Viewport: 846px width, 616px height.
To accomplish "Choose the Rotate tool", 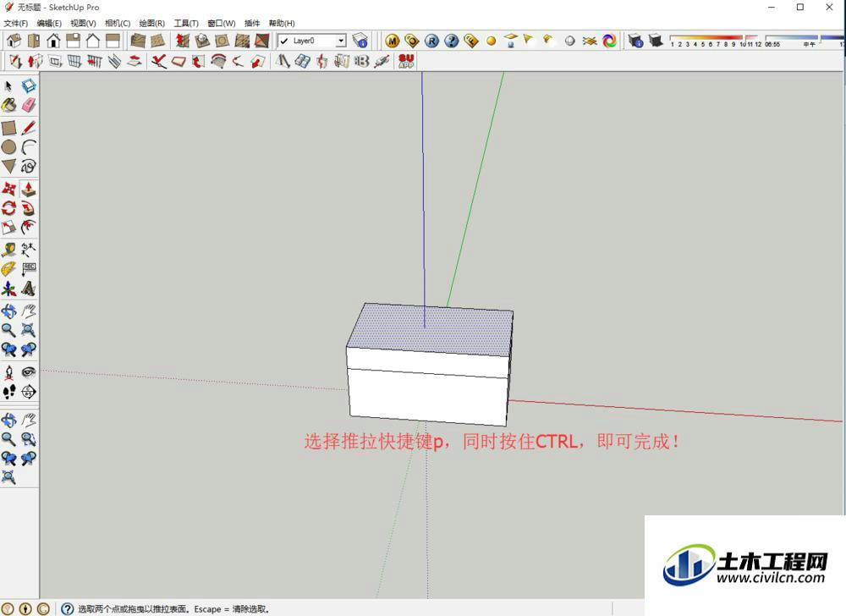I will pos(8,208).
